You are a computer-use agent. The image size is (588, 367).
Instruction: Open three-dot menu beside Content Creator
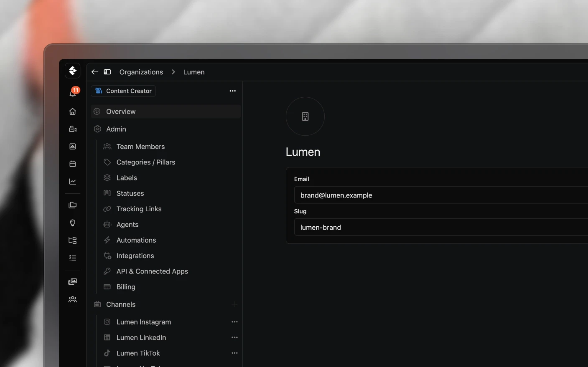coord(233,91)
